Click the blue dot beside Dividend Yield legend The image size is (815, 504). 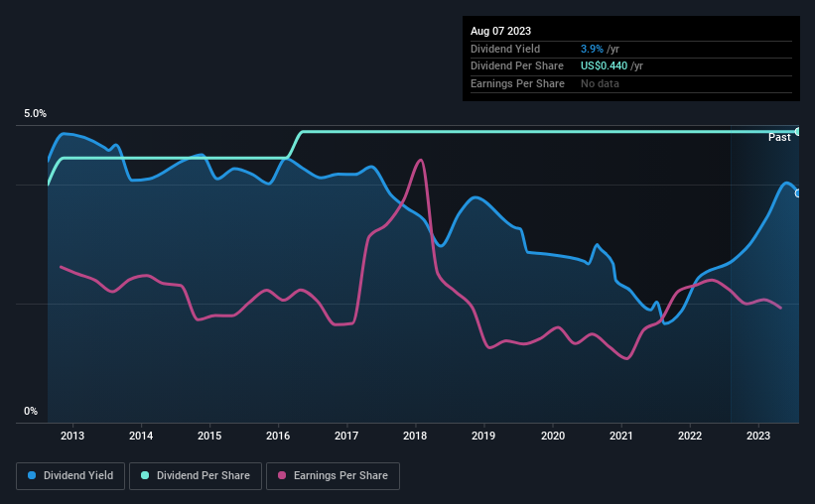[32, 476]
